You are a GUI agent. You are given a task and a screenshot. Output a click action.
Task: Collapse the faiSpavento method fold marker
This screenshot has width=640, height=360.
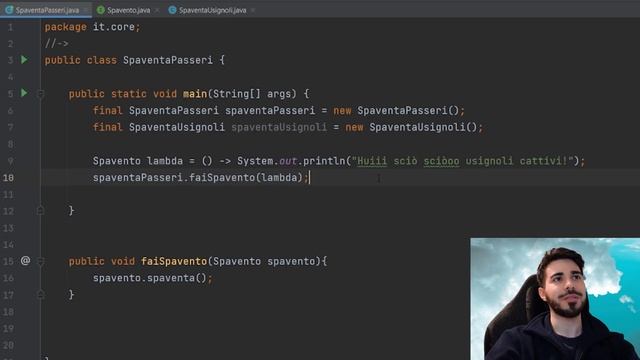coord(40,261)
